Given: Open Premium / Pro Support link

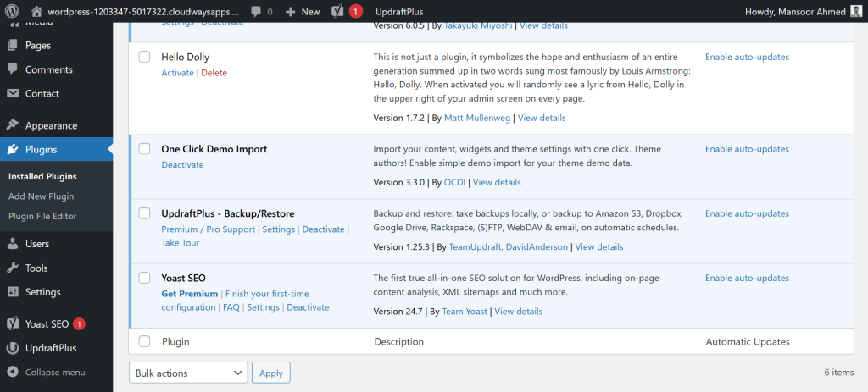Looking at the screenshot, I should coord(209,229).
